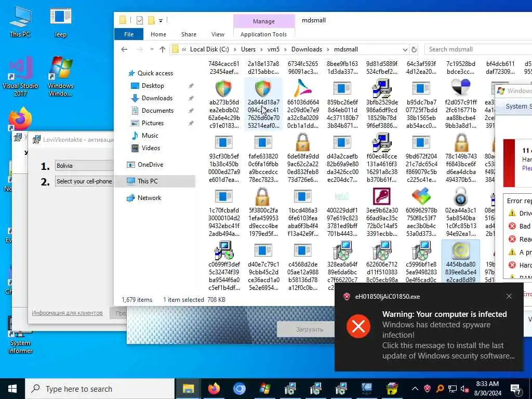
Task: Open the Select your cell-phone dropdown
Action: coord(84,181)
